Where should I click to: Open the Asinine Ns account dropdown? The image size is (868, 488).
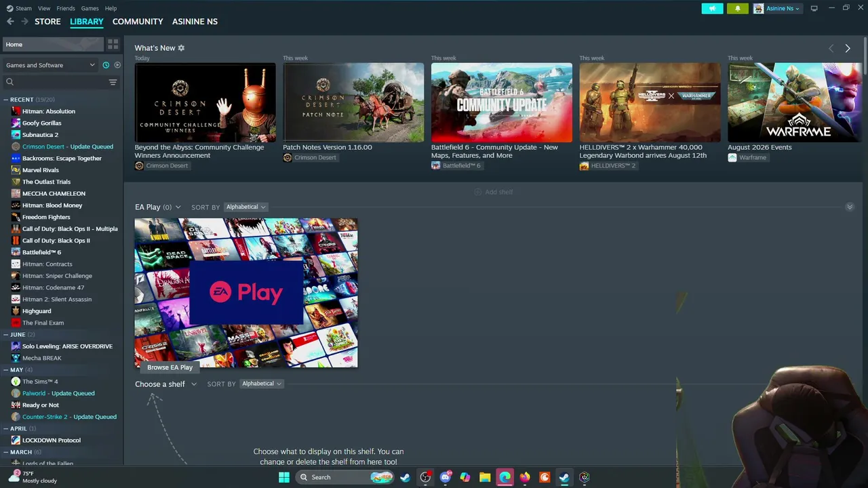pyautogui.click(x=776, y=9)
